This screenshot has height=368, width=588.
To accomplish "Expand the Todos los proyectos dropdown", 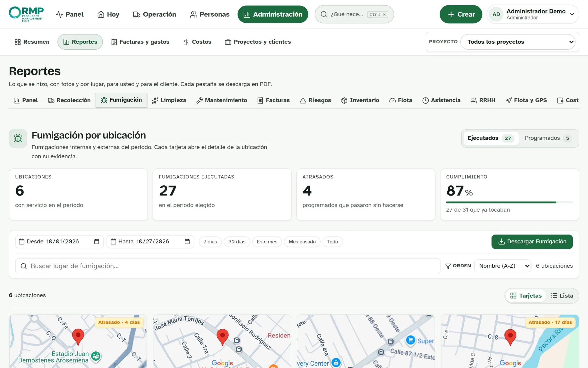I will click(518, 42).
